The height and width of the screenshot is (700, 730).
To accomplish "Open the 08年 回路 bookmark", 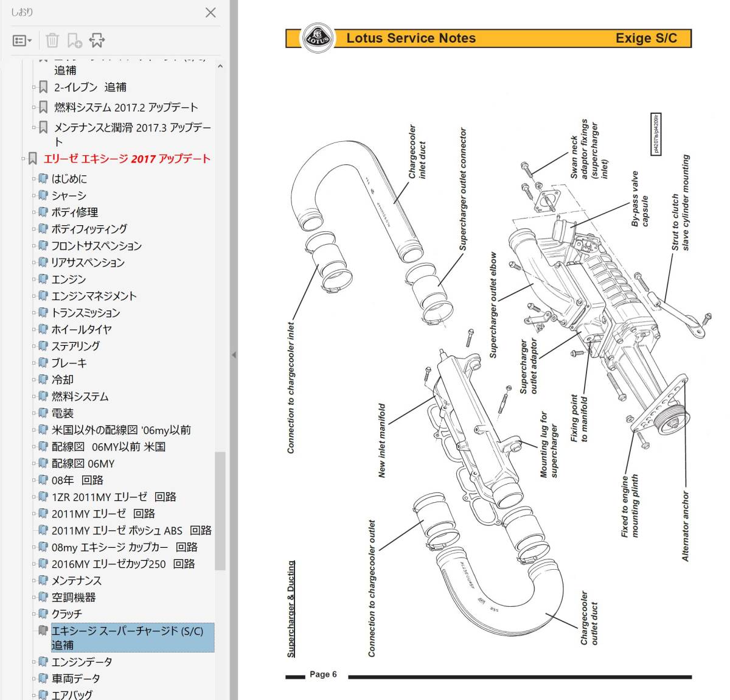I will (77, 480).
